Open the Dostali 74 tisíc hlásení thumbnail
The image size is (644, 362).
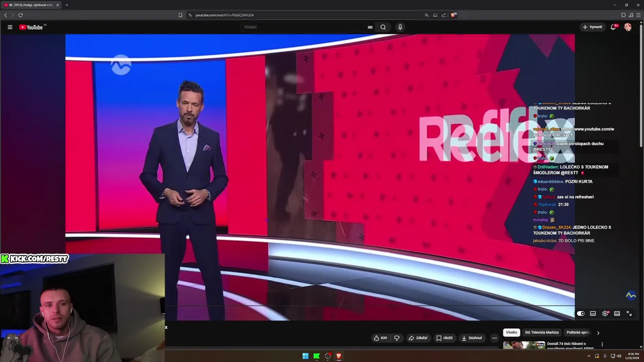(x=524, y=345)
